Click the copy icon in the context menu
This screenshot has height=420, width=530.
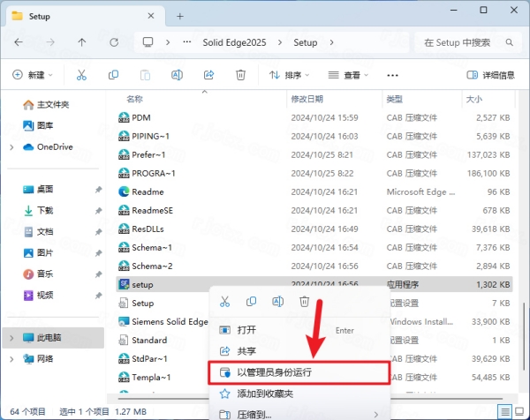252,302
